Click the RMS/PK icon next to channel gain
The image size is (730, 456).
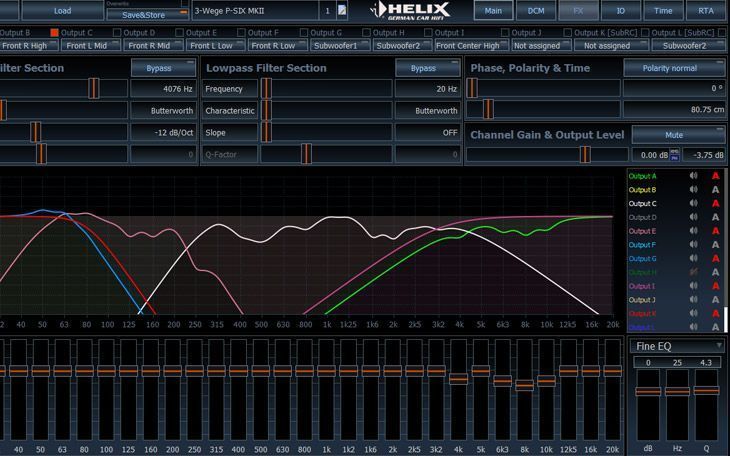(675, 155)
